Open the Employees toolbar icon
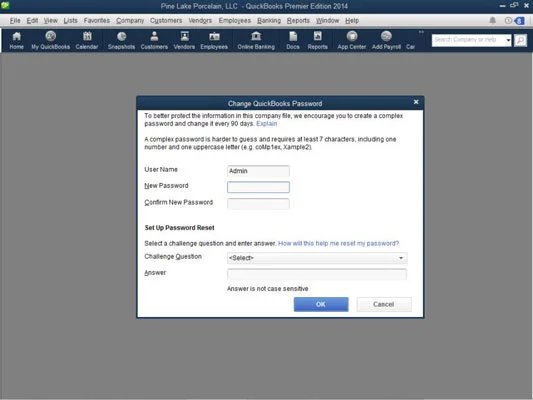 pyautogui.click(x=214, y=40)
